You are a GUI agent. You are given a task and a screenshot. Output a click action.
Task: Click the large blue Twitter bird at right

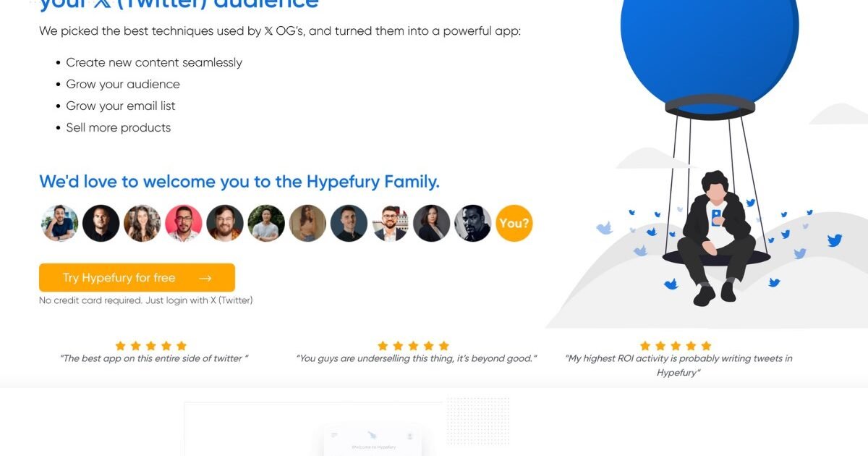pos(835,240)
